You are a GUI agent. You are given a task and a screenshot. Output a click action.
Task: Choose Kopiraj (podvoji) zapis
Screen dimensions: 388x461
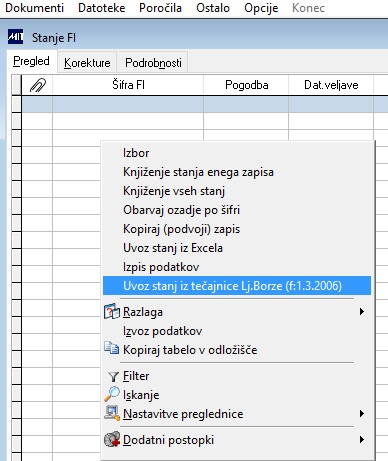coord(237,229)
